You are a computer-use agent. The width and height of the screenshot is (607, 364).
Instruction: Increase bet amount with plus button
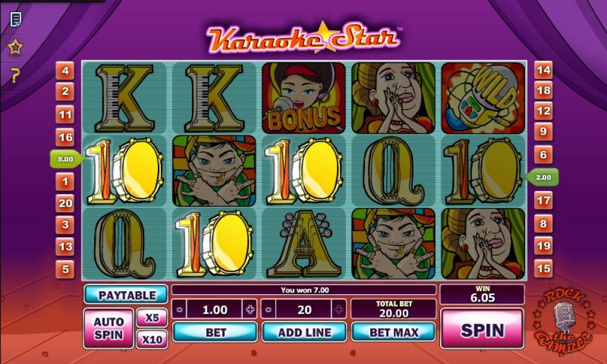tap(250, 309)
